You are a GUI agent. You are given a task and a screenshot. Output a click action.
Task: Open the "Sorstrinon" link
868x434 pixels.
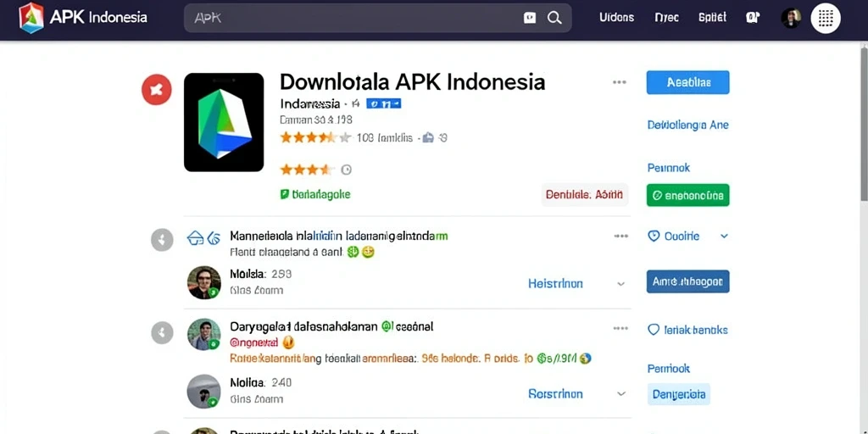click(555, 393)
